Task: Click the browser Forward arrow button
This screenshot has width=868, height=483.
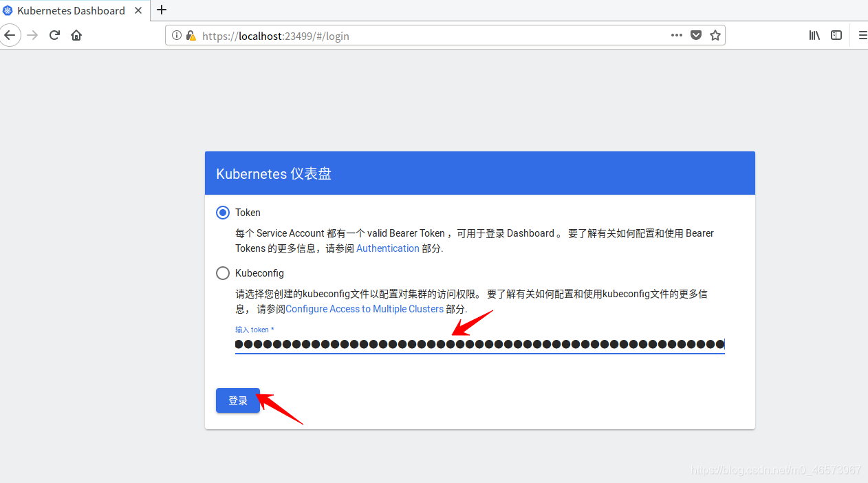Action: 32,35
